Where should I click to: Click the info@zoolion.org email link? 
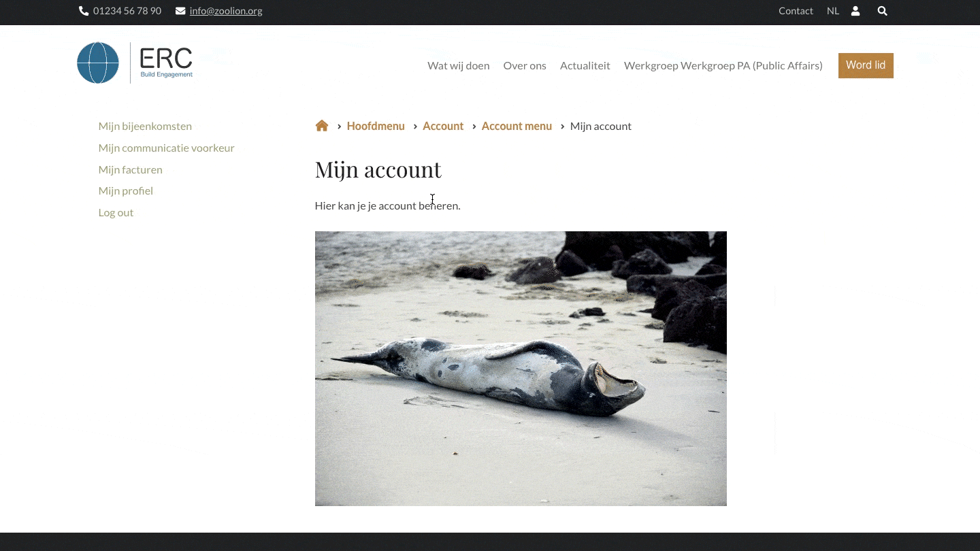(x=226, y=11)
